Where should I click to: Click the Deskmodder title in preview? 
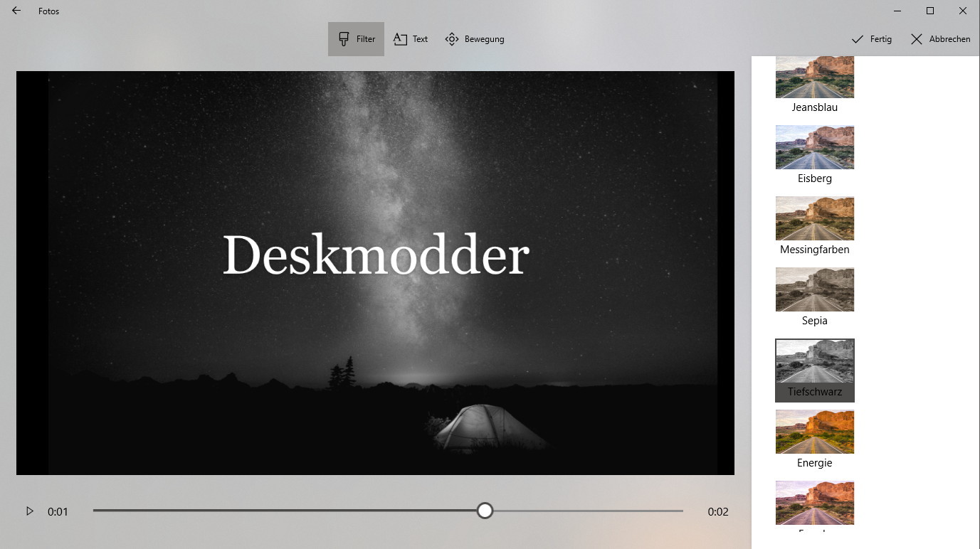[376, 255]
